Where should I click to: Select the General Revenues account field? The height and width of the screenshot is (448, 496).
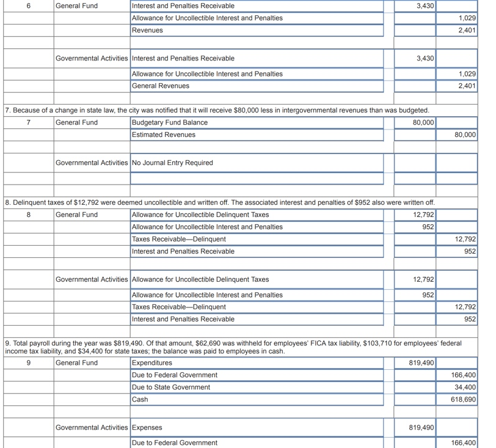(x=257, y=86)
